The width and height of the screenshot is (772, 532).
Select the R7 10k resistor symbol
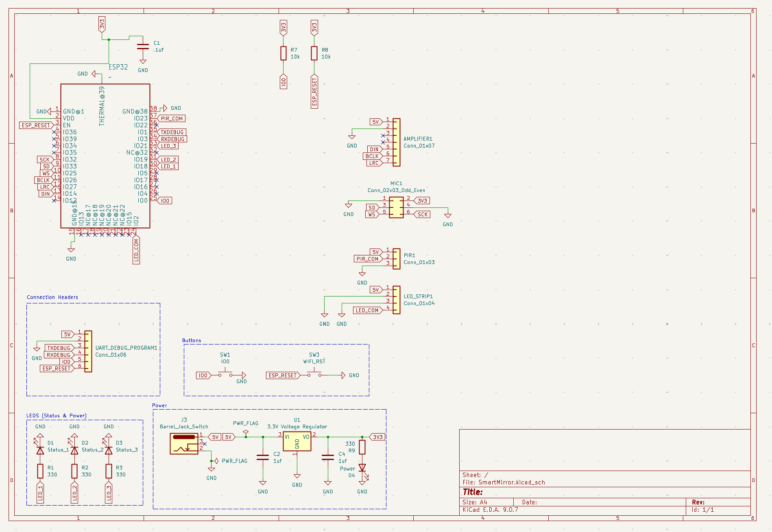tap(284, 53)
